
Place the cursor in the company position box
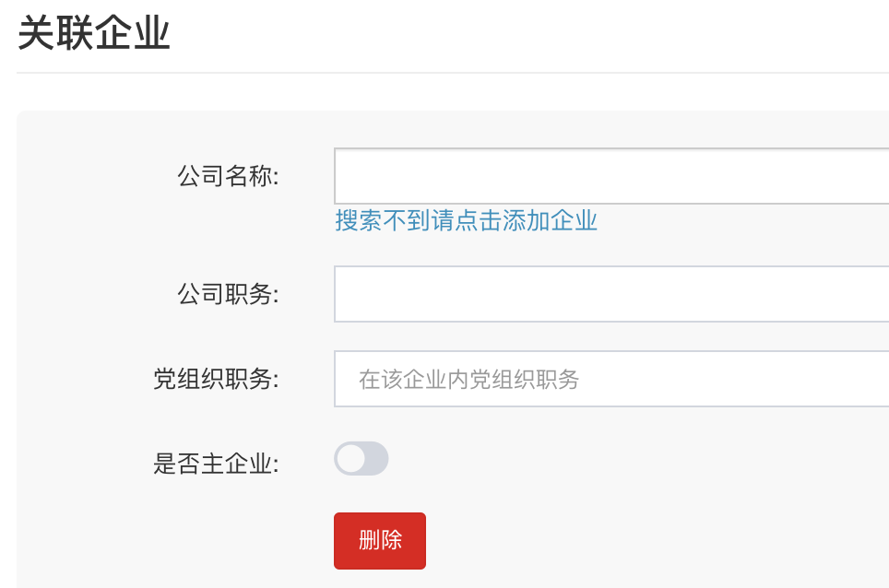point(610,294)
